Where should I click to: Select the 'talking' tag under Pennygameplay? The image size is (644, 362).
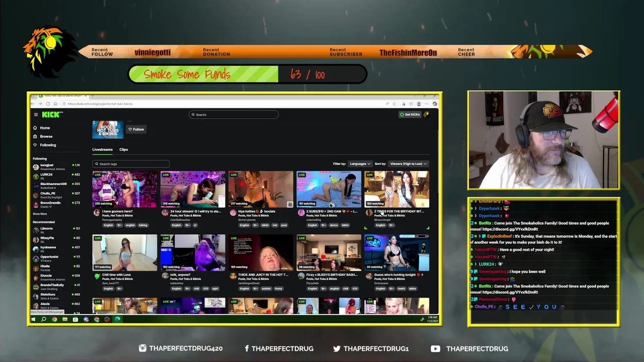143,225
